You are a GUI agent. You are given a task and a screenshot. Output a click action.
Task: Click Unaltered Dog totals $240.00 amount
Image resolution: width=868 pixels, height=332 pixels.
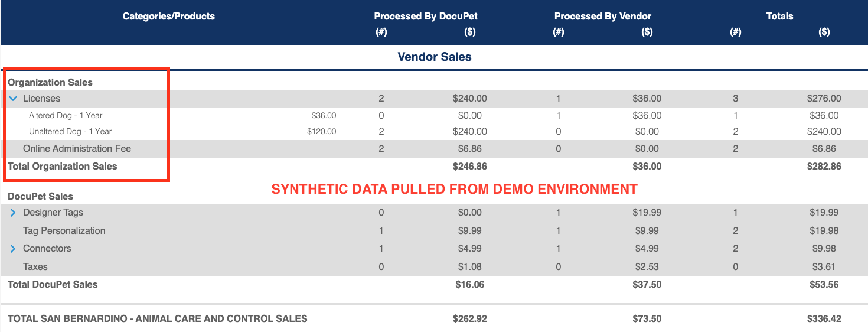click(x=824, y=132)
